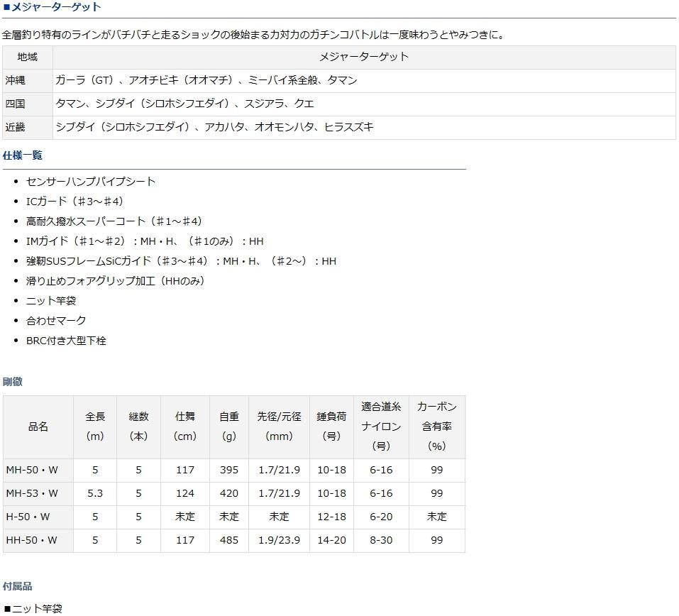
Task: Click the メジャーターゲット section heading at top
Action: coord(53,7)
